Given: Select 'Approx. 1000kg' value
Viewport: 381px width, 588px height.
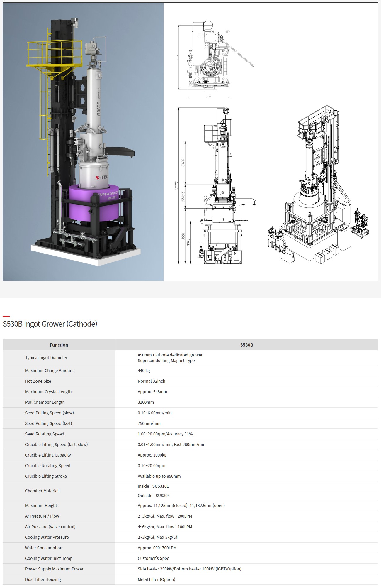Looking at the screenshot, I should (x=152, y=455).
